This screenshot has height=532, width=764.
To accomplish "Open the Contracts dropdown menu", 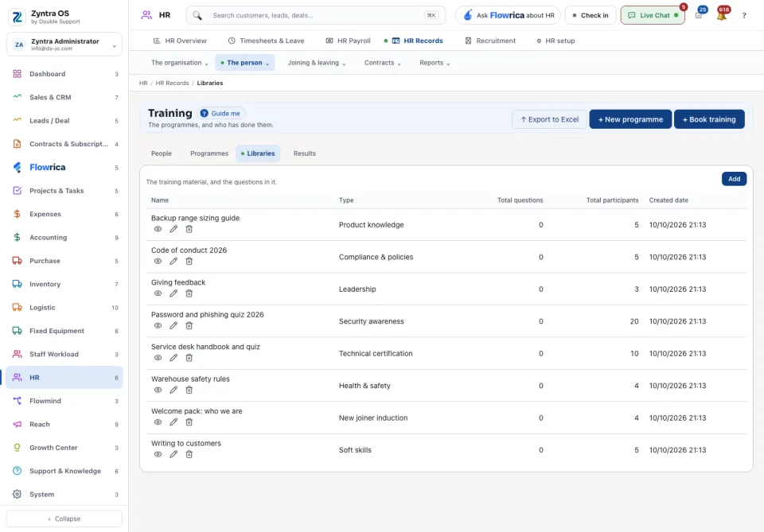I will 383,63.
